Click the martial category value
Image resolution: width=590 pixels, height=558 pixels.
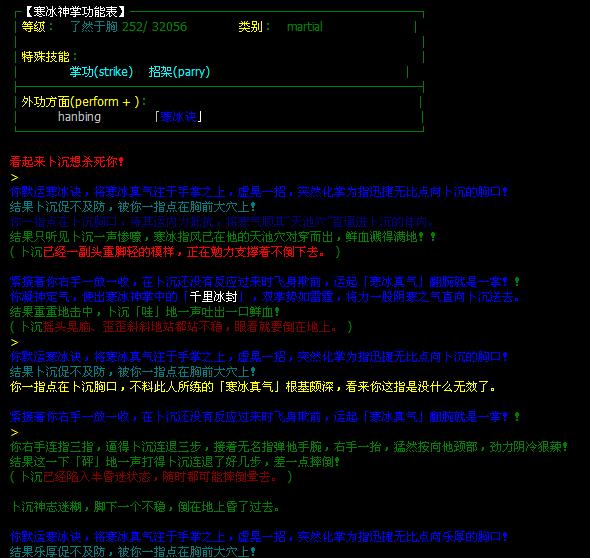click(304, 27)
